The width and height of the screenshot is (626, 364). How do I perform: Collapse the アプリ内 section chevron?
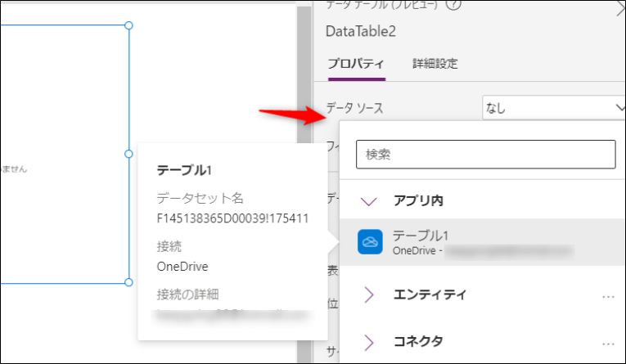click(x=368, y=201)
